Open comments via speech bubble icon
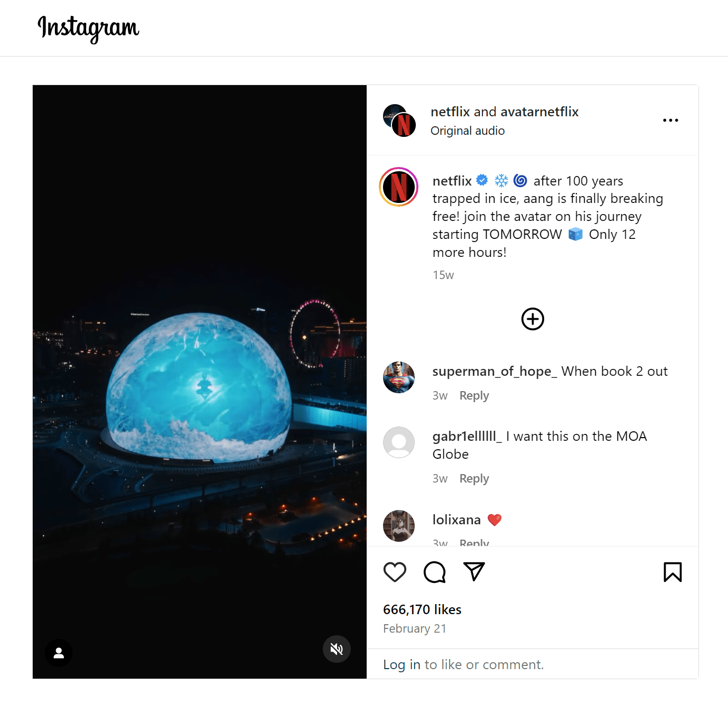Image resolution: width=728 pixels, height=704 pixels. click(x=434, y=572)
